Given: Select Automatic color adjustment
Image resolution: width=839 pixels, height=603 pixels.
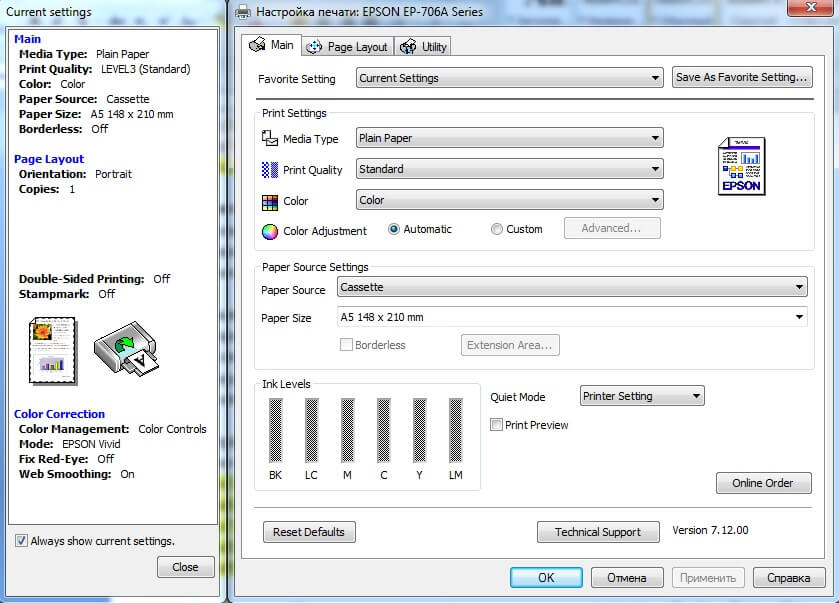Looking at the screenshot, I should click(394, 229).
